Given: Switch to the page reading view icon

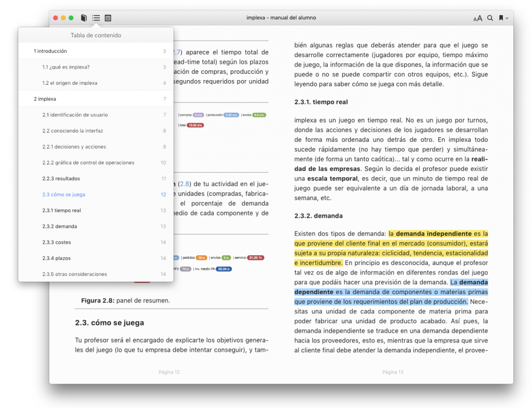Looking at the screenshot, I should (x=108, y=18).
